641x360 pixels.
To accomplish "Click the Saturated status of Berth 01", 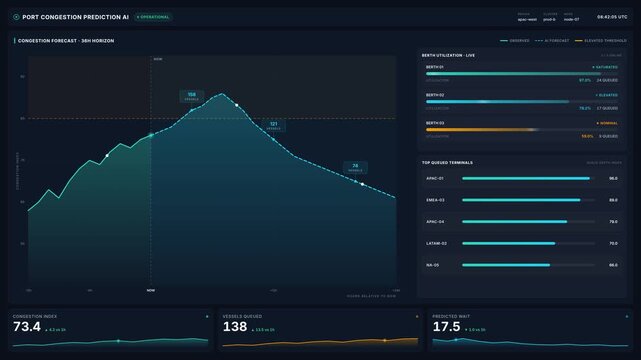I will click(605, 67).
